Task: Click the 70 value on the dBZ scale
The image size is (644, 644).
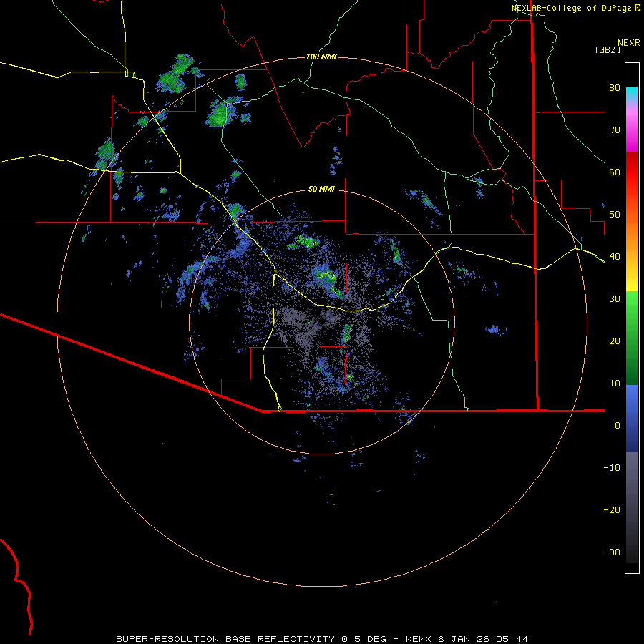Action: point(615,130)
